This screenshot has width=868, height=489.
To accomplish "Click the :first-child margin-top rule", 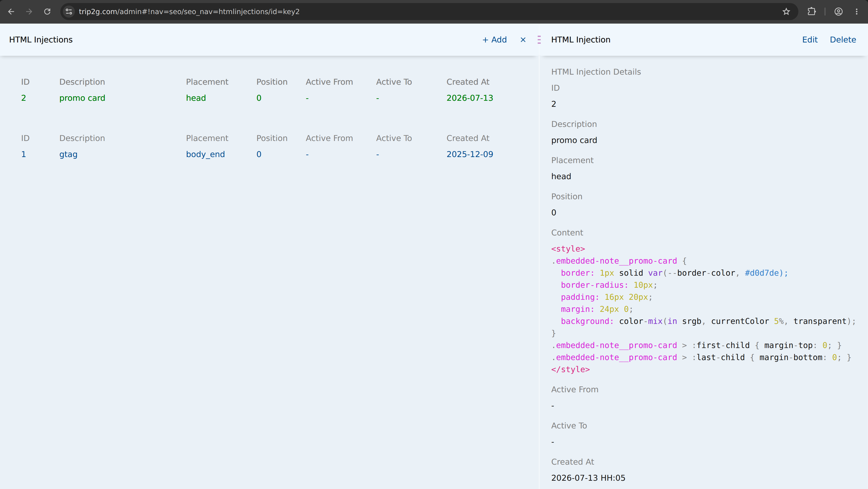I will (697, 346).
